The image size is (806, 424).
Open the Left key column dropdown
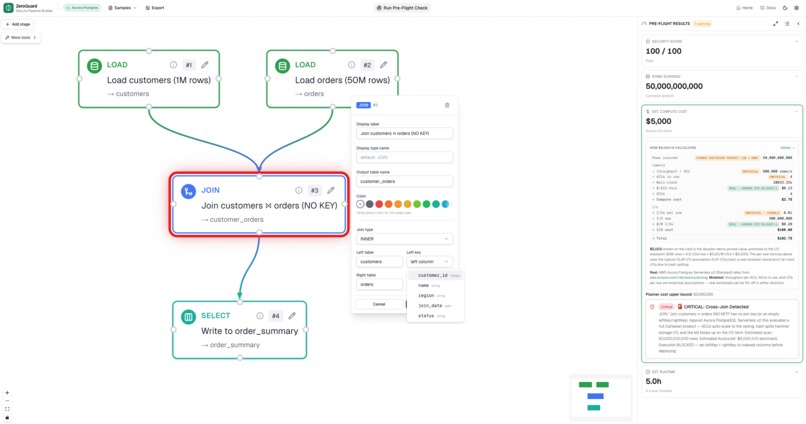pyautogui.click(x=429, y=262)
